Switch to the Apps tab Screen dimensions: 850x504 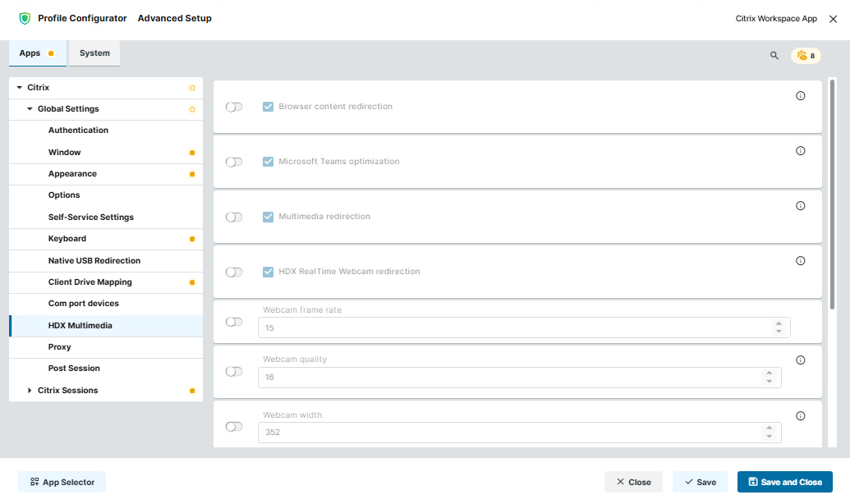(x=38, y=53)
